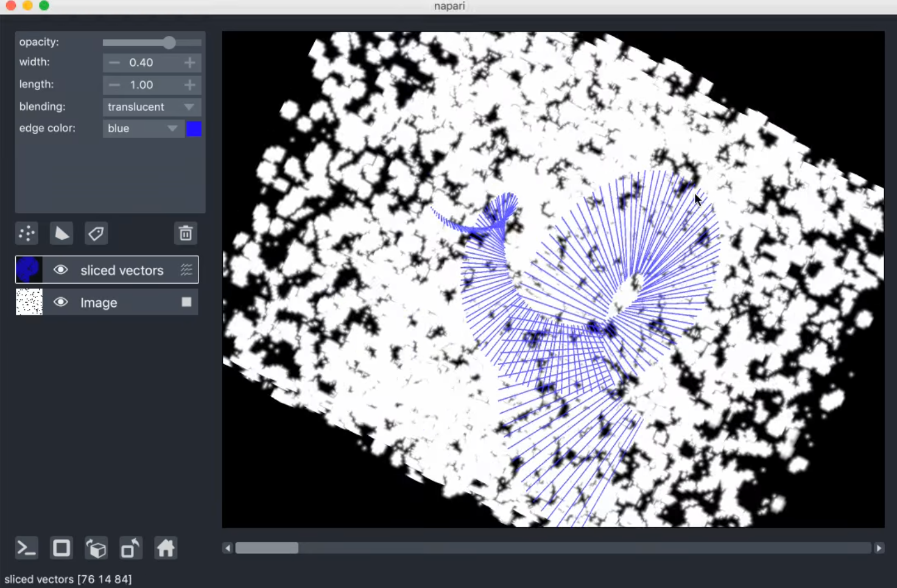897x588 pixels.
Task: Click the left arrow of the slice scrollbar
Action: coord(227,548)
